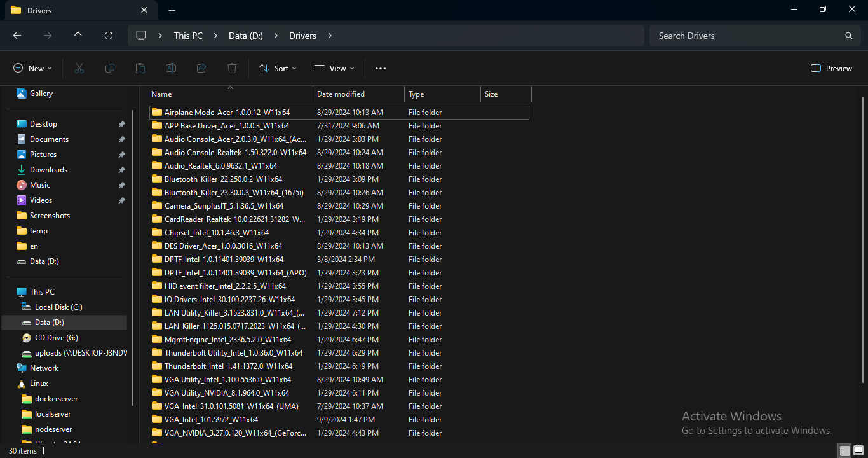Switch to details view icon in status bar
The width and height of the screenshot is (868, 458).
[844, 451]
